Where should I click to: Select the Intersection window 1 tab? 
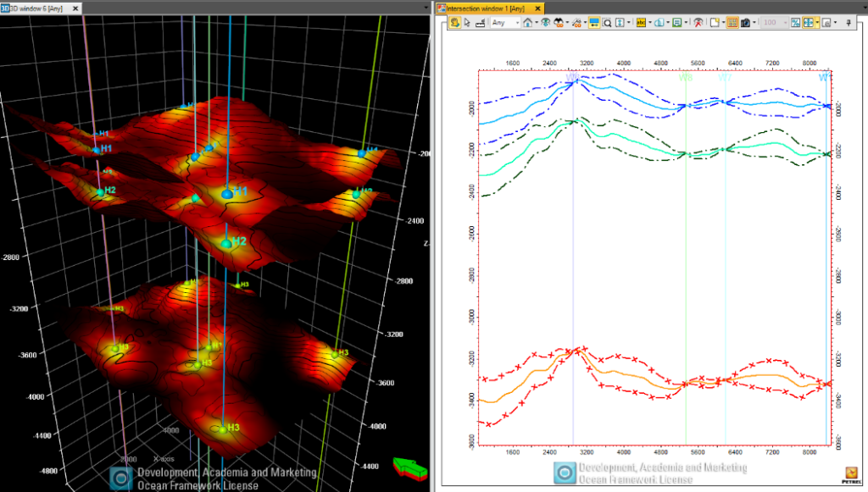coord(483,7)
